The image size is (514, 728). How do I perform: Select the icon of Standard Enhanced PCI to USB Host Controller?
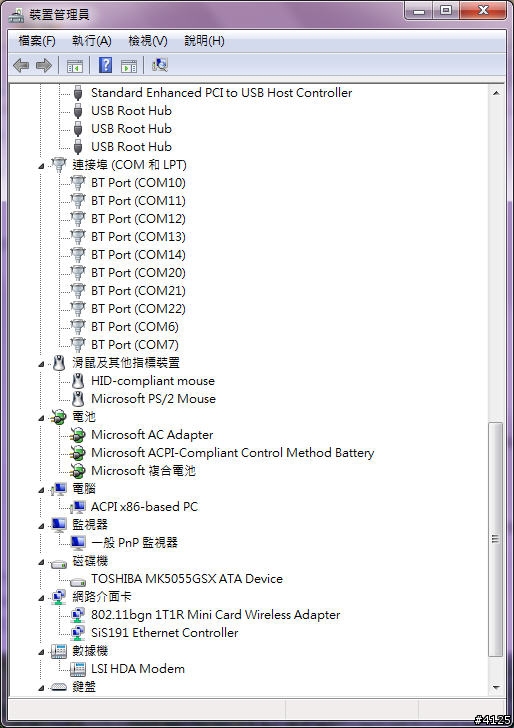click(x=78, y=93)
